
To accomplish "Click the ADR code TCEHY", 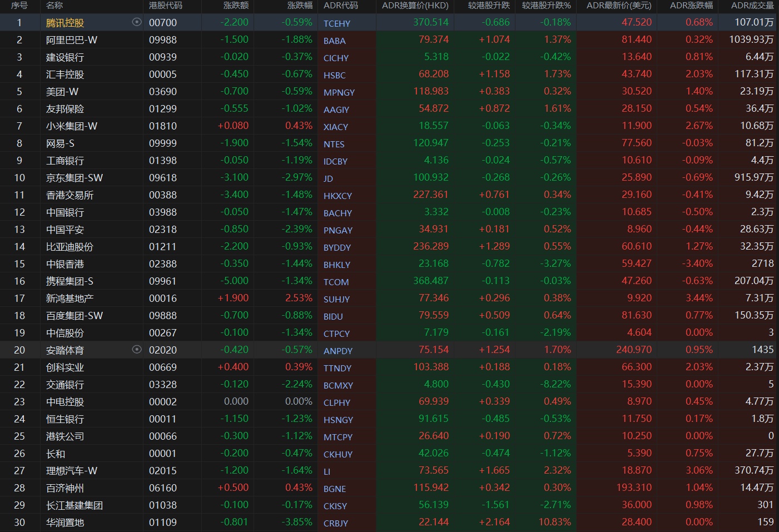I will coord(337,23).
